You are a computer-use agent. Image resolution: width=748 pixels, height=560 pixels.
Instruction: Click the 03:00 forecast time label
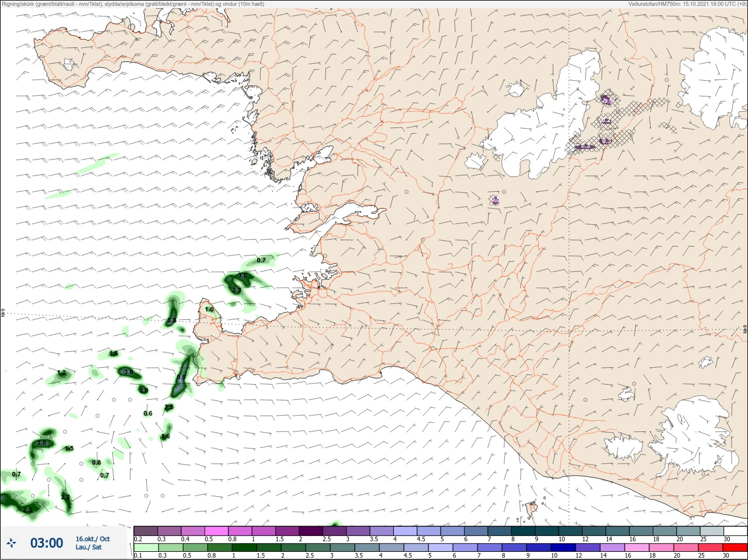(47, 543)
